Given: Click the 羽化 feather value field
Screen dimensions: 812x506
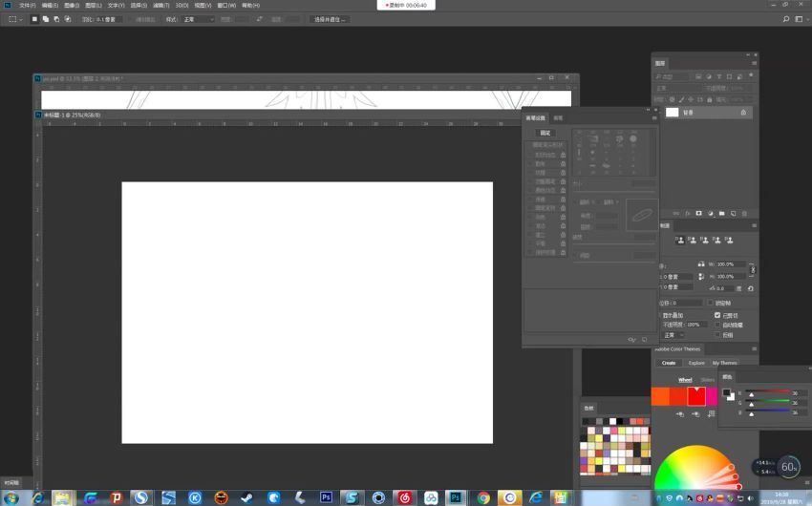Looking at the screenshot, I should [x=108, y=19].
